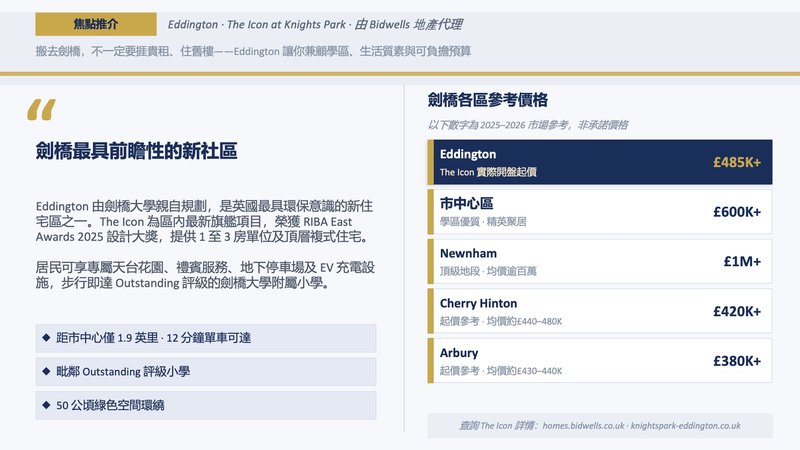Screen dimensions: 800x450
Task: Select the heading 劍橋最具前瞻性的新社區
Action: coord(136,151)
